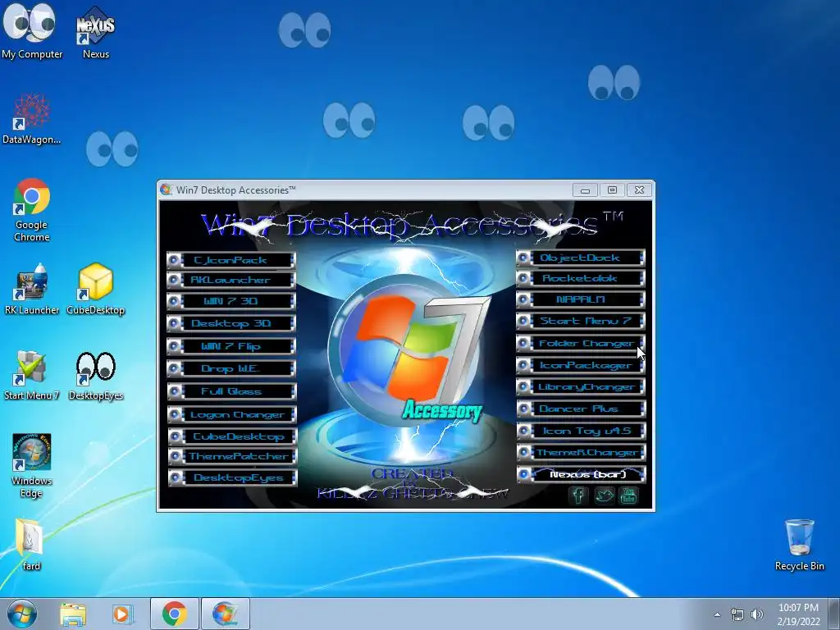Click the Win7 Desktop Accessories title bar icon
Screen dimensions: 840x630
(x=167, y=189)
